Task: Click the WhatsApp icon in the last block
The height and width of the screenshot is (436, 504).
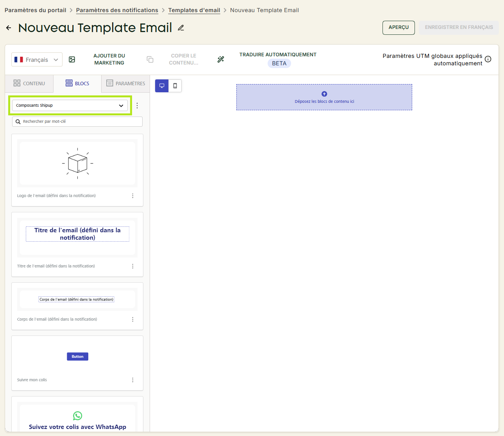Action: point(77,416)
